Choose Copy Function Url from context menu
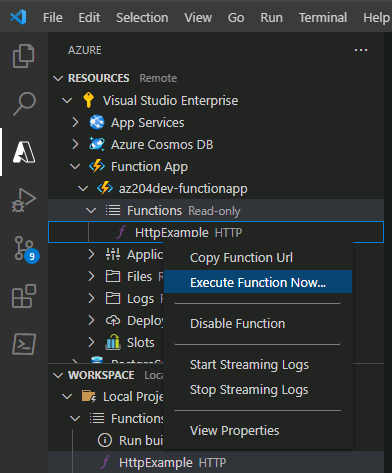Viewport: 392px width, 473px height. [258, 258]
